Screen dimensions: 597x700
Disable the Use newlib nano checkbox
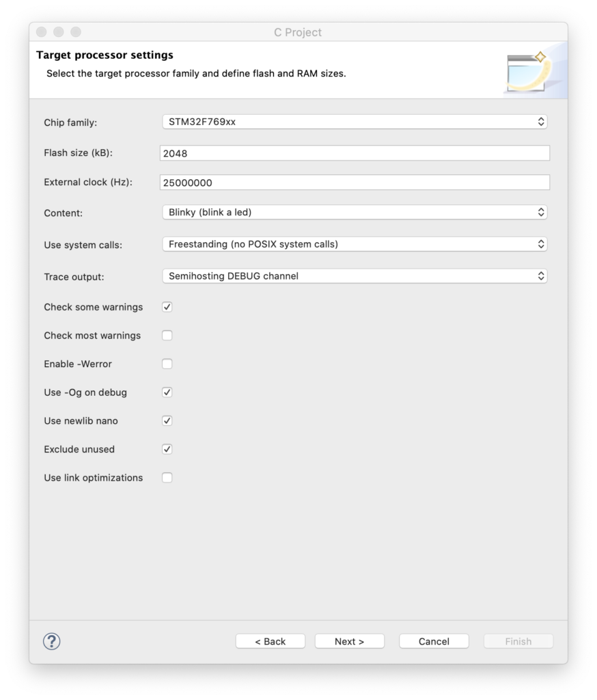point(167,421)
